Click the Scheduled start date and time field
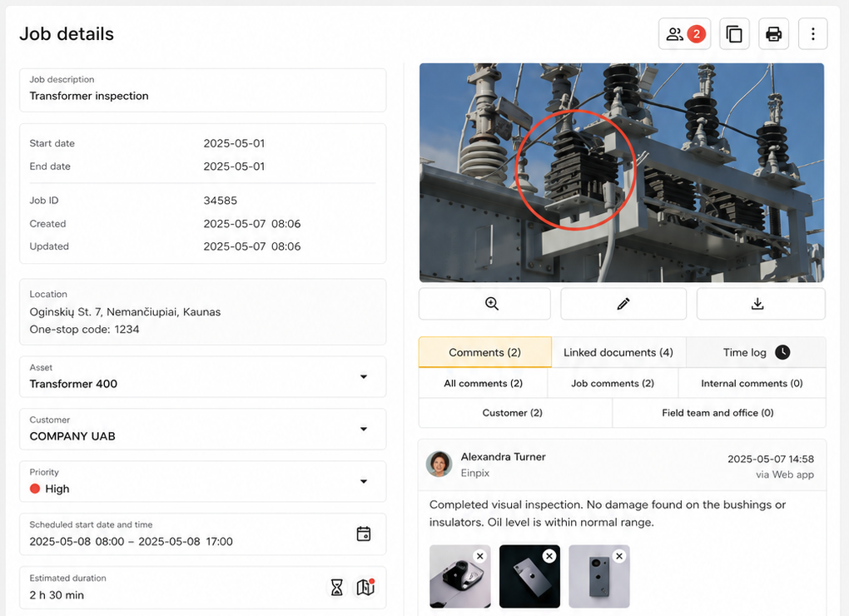Viewport: 849px width, 616px height. (x=203, y=534)
